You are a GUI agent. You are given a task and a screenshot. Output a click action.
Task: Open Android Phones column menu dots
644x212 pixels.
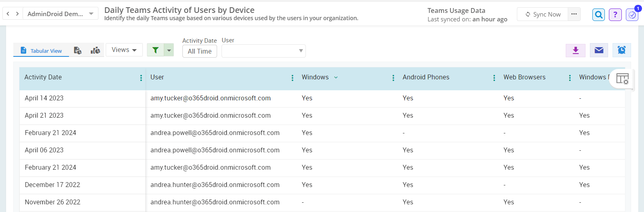[494, 78]
